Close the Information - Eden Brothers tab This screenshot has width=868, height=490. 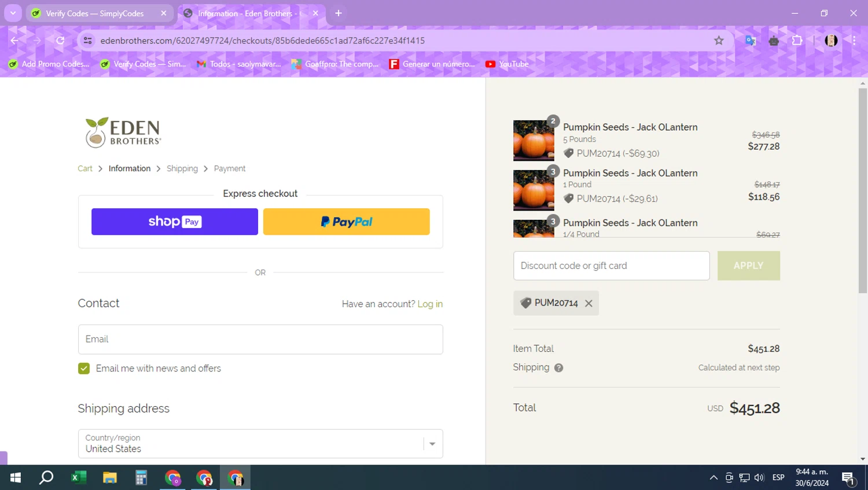[x=315, y=13]
